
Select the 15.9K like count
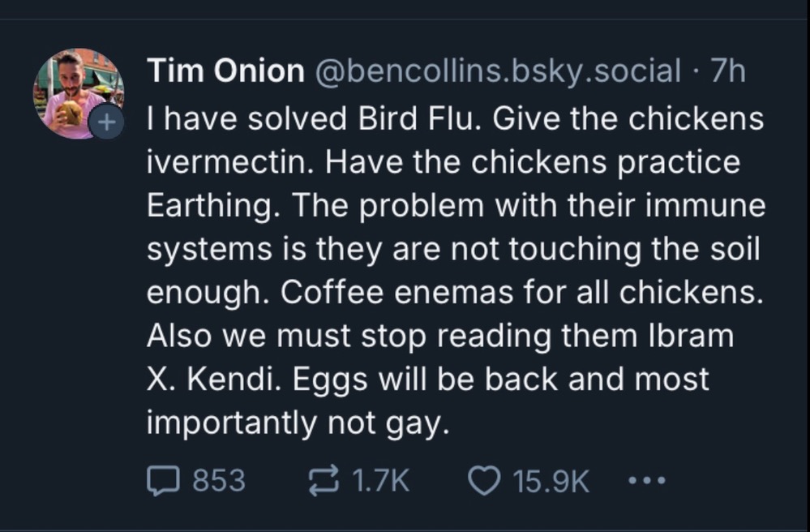coord(551,481)
